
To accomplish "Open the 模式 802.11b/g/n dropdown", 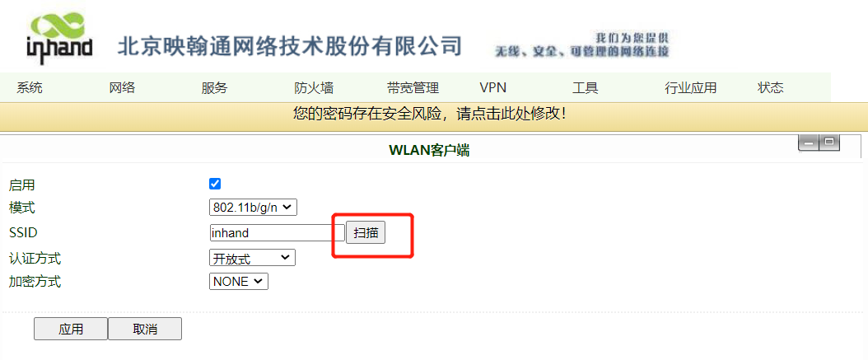I will point(254,207).
